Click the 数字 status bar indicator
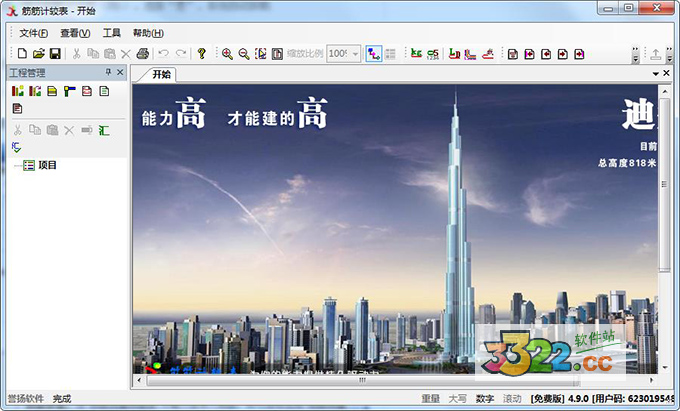680x411 pixels. click(x=484, y=398)
